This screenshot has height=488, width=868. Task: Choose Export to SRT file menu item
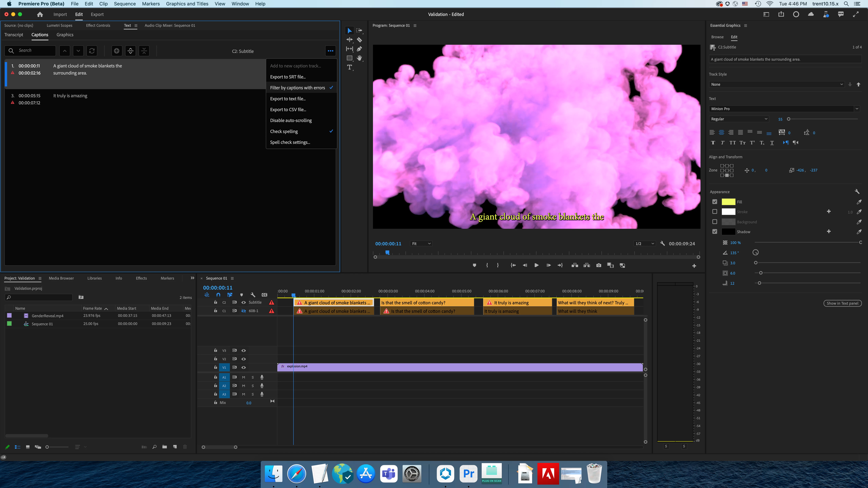pyautogui.click(x=288, y=77)
